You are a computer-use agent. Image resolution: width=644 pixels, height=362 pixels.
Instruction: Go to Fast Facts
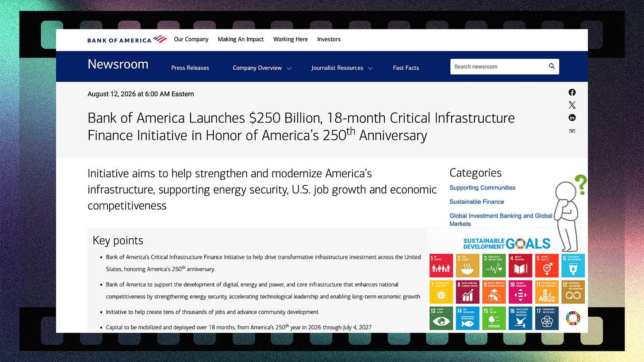coord(406,68)
